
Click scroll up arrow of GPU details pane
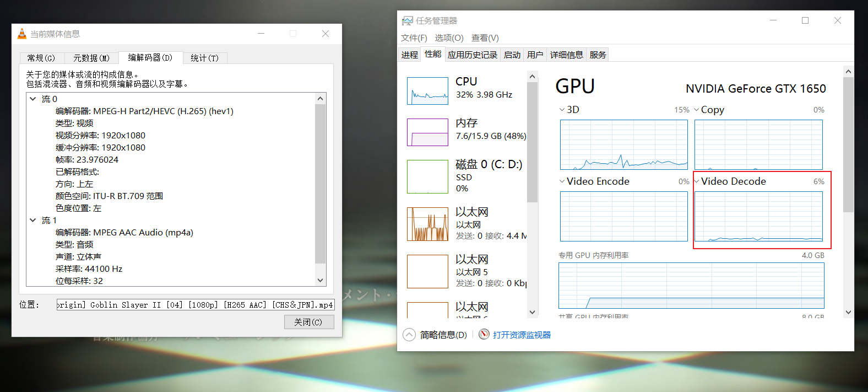pyautogui.click(x=848, y=71)
